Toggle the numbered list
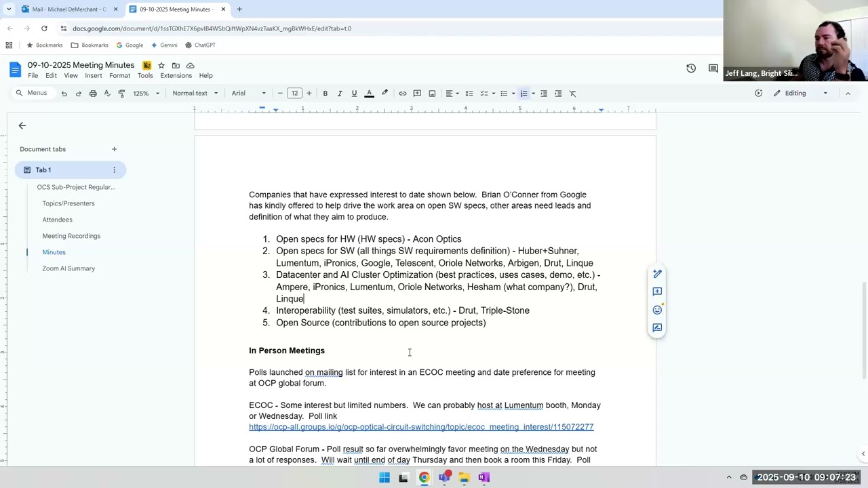 [524, 94]
